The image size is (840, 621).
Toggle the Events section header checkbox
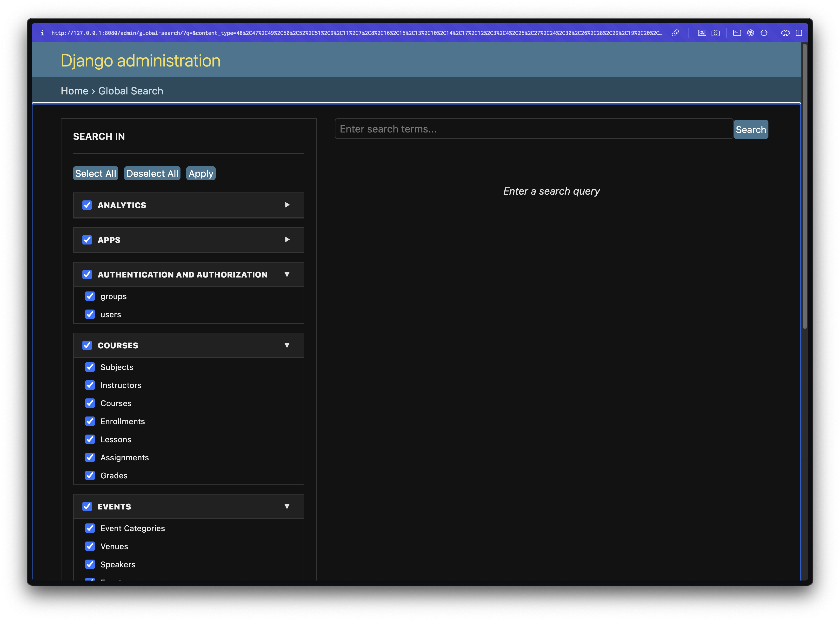click(87, 506)
